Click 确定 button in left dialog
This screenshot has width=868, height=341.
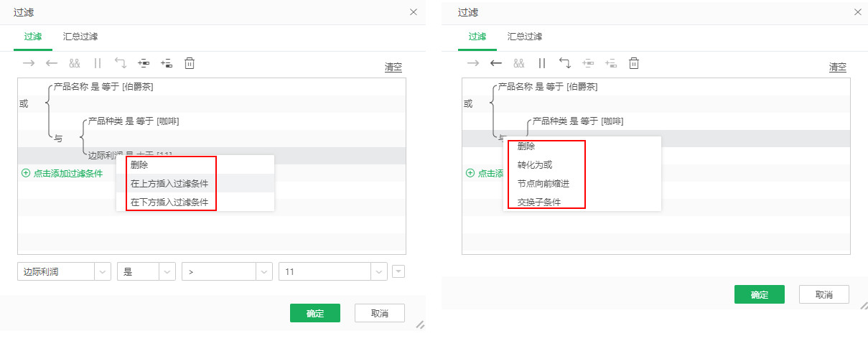click(x=315, y=313)
